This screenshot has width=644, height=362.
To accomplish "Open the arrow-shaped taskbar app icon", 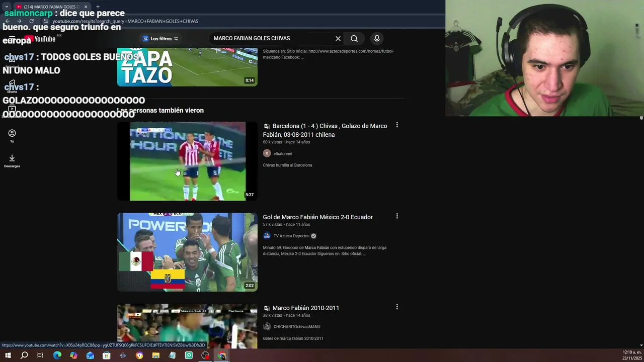I will point(123,355).
